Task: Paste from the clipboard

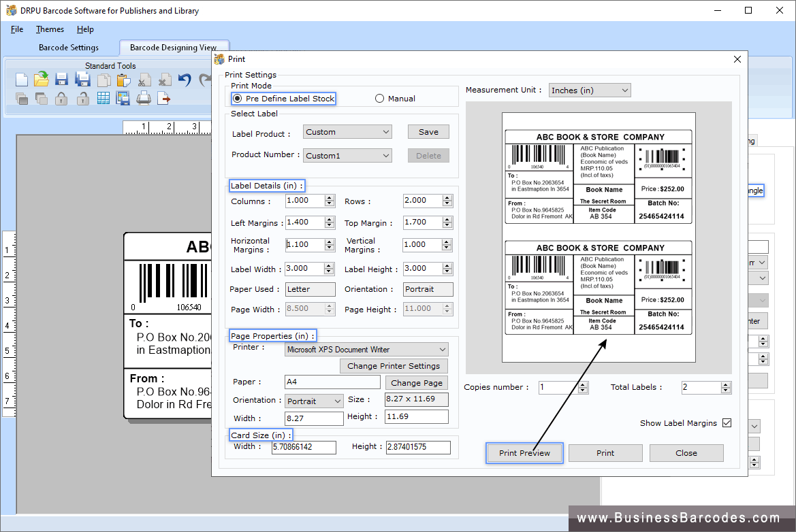Action: (x=124, y=80)
